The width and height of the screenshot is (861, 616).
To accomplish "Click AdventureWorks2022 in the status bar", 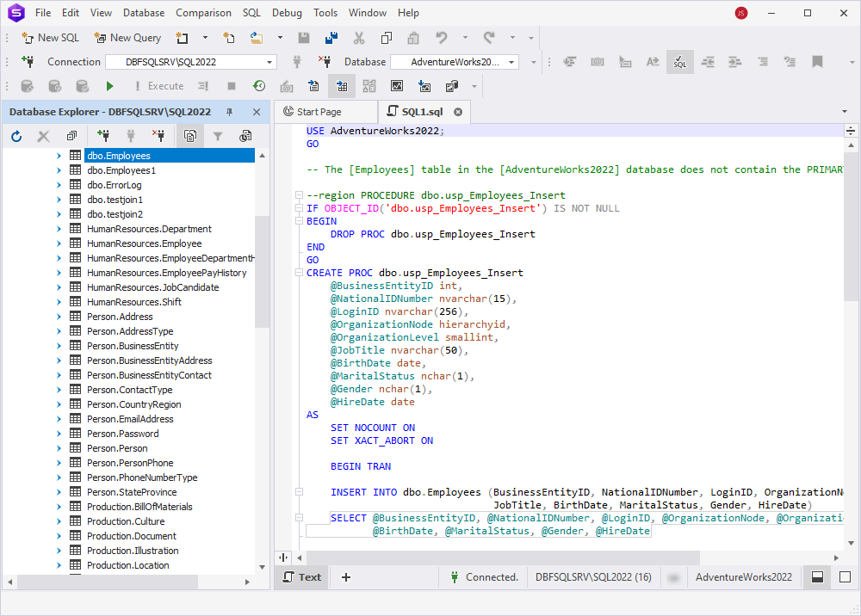I will 744,577.
